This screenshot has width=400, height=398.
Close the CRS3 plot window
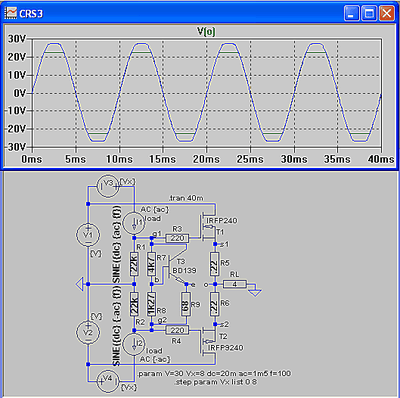click(x=386, y=13)
